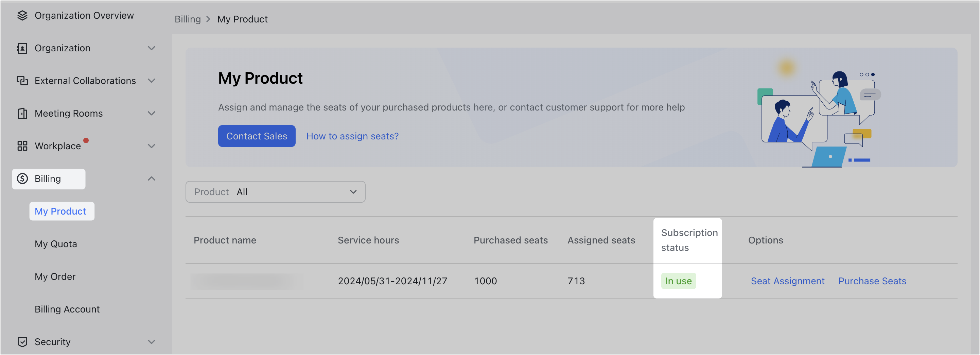980x355 pixels.
Task: Click the External Collaborations icon
Action: point(22,81)
